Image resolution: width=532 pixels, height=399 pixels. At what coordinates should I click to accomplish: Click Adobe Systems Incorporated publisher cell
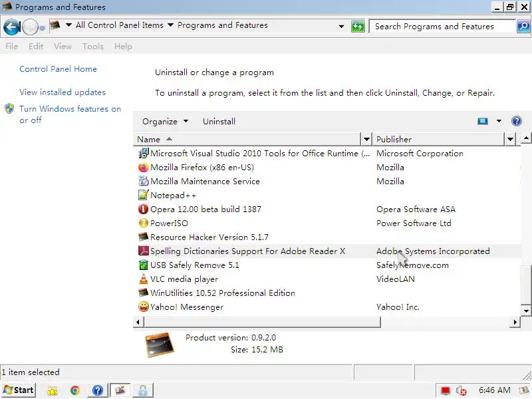click(433, 251)
